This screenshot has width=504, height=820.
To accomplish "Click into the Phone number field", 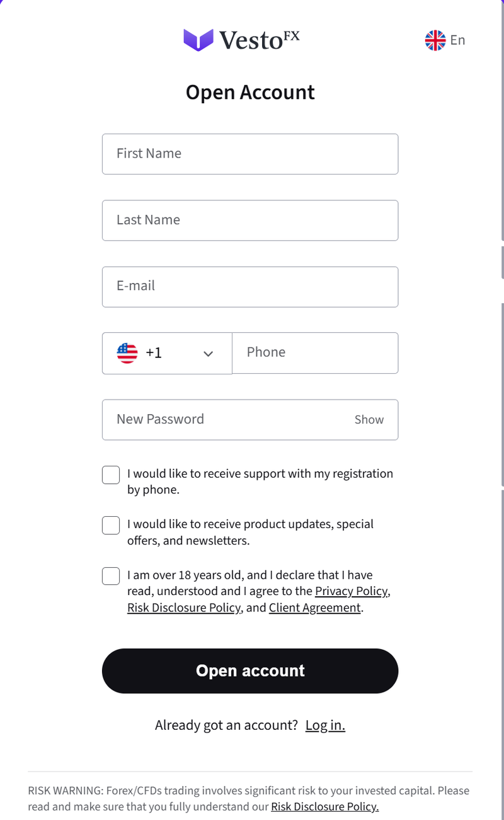I will (x=315, y=353).
